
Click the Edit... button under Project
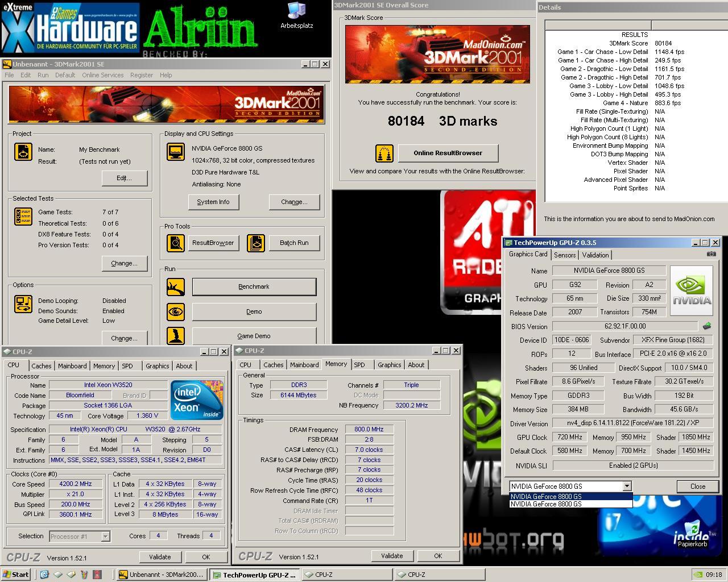125,178
